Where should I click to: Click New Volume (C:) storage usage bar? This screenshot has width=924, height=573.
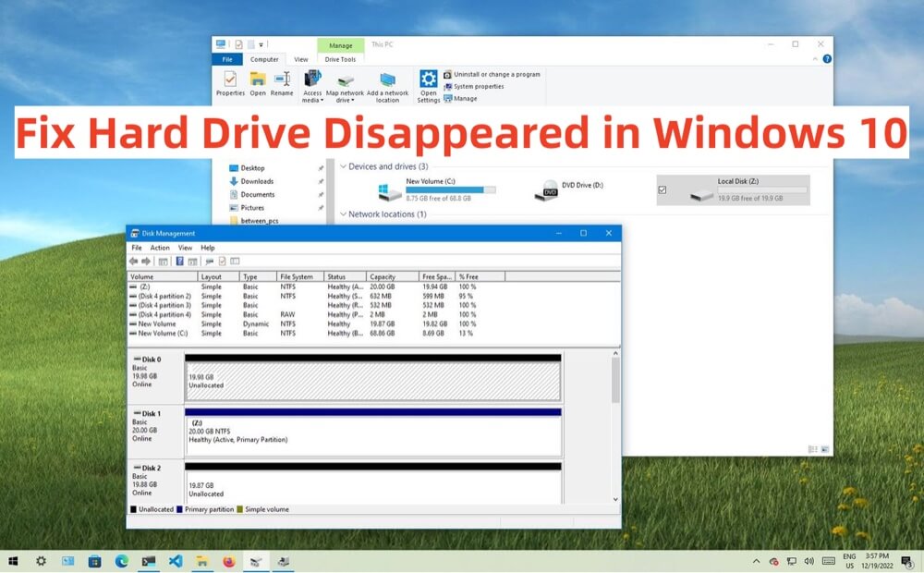450,189
